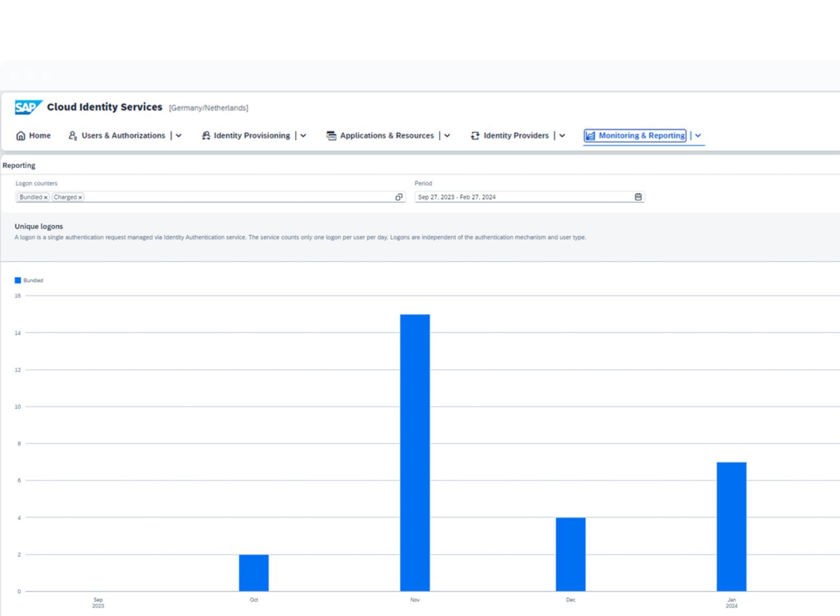The height and width of the screenshot is (616, 840).
Task: Expand the Users & Authorizations dropdown arrow
Action: pyautogui.click(x=179, y=136)
